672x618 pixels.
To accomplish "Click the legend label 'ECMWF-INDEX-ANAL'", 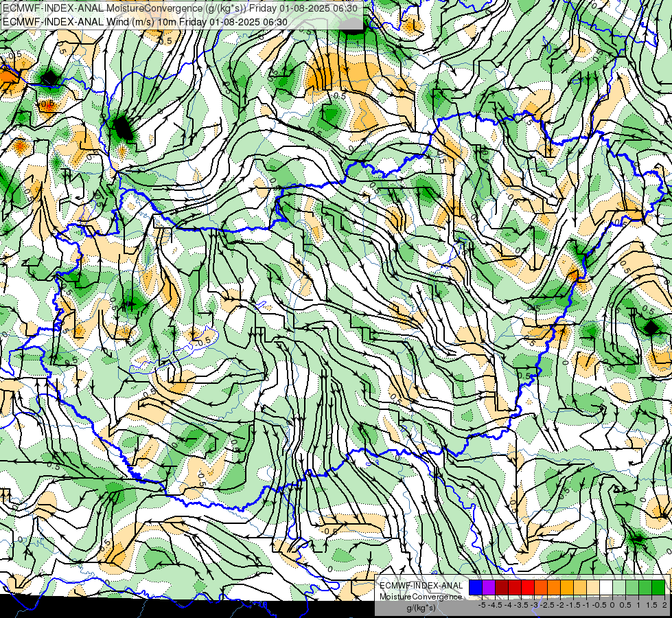I will tap(421, 586).
